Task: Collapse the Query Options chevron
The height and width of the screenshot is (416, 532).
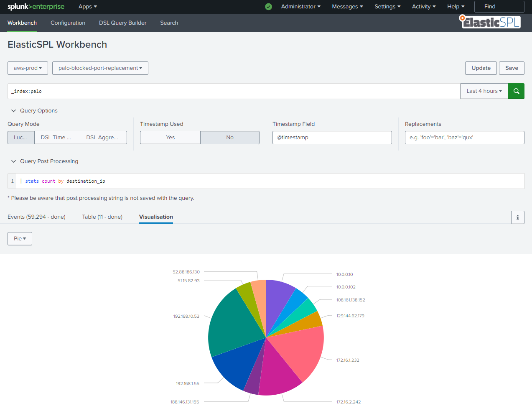Action: point(13,111)
